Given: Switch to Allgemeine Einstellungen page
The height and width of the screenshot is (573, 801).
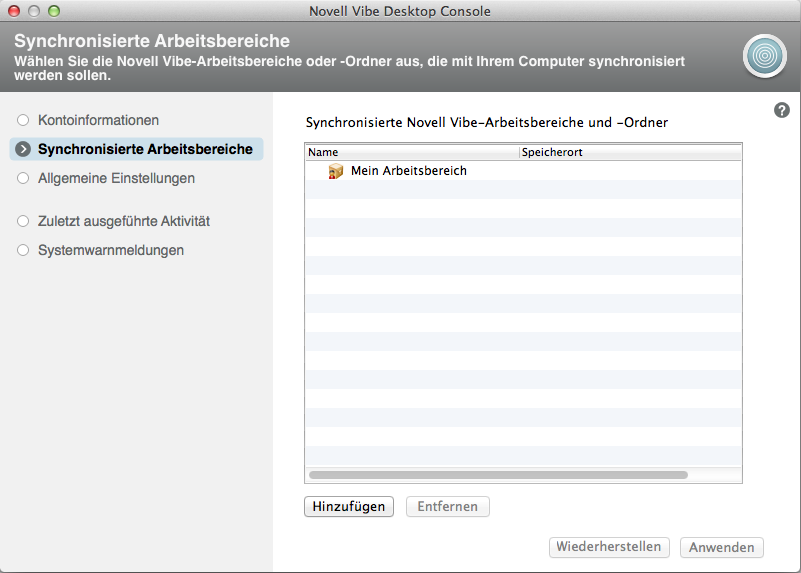Looking at the screenshot, I should coord(116,178).
